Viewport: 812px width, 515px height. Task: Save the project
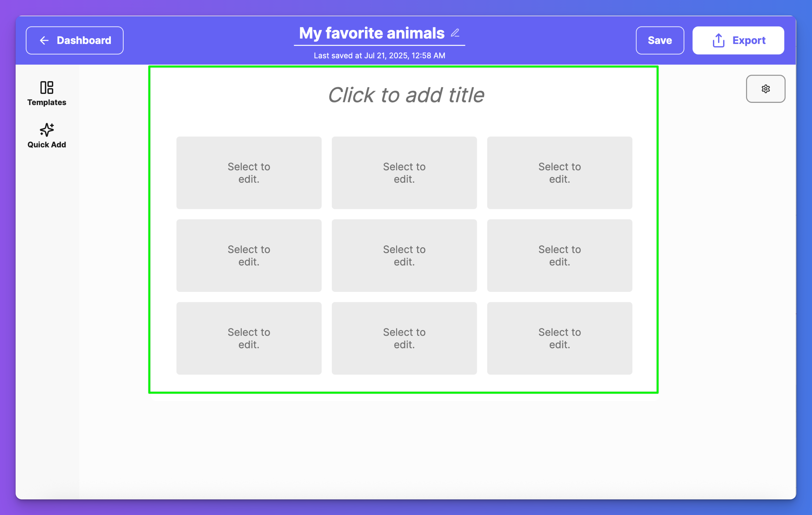coord(660,40)
